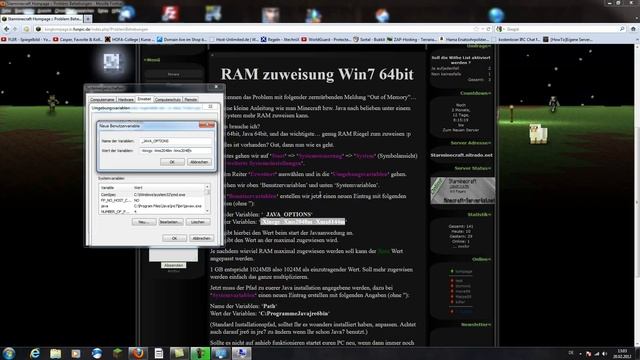The width and height of the screenshot is (640, 360).
Task: Click Neu... under Systemvariablen
Action: click(144, 222)
